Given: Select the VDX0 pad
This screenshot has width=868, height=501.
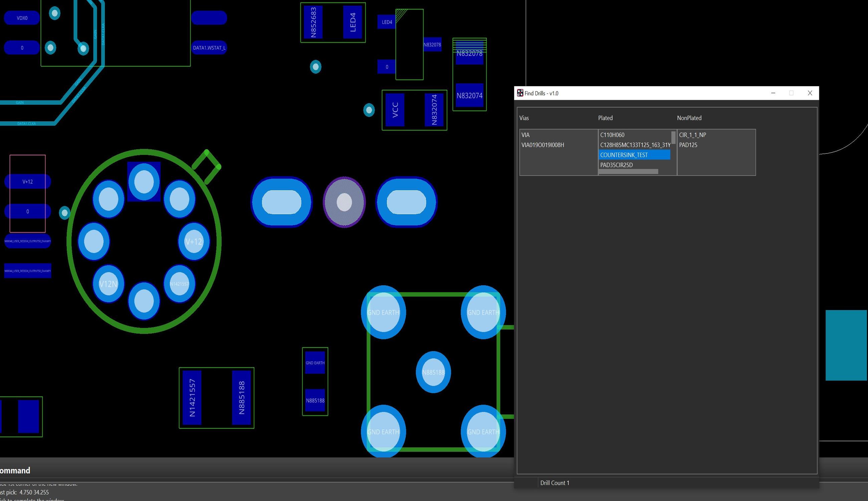Looking at the screenshot, I should tap(22, 18).
